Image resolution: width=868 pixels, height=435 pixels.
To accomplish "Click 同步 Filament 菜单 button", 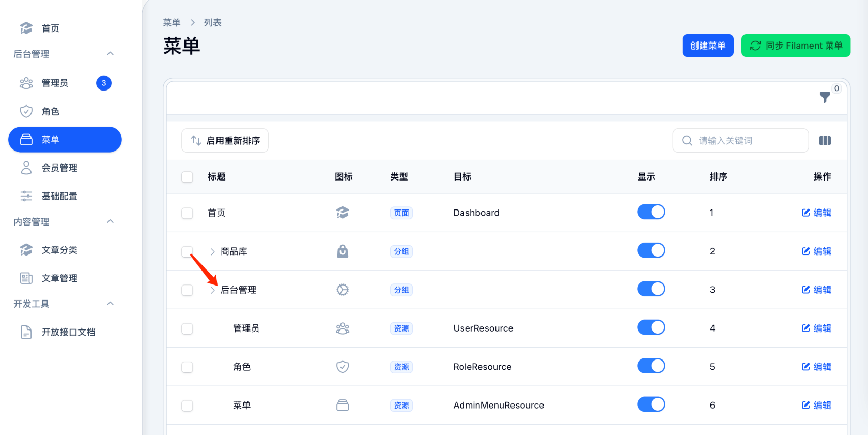I will (x=796, y=46).
